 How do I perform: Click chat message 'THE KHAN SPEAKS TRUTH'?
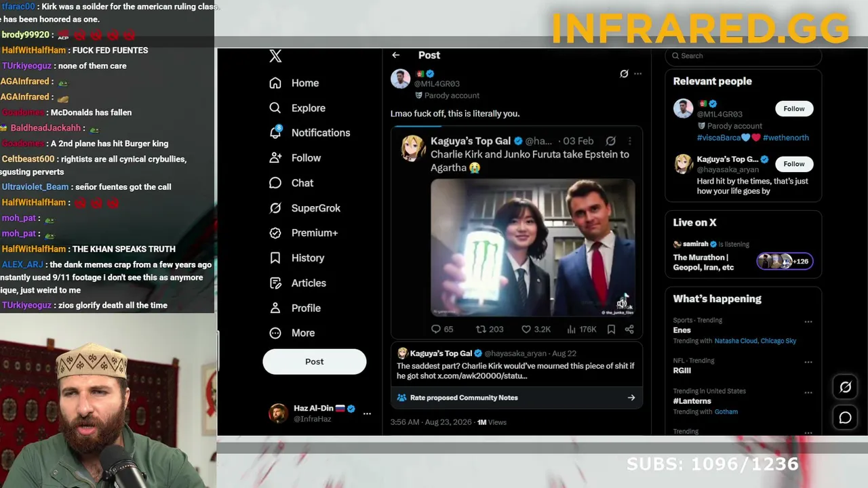pyautogui.click(x=124, y=249)
